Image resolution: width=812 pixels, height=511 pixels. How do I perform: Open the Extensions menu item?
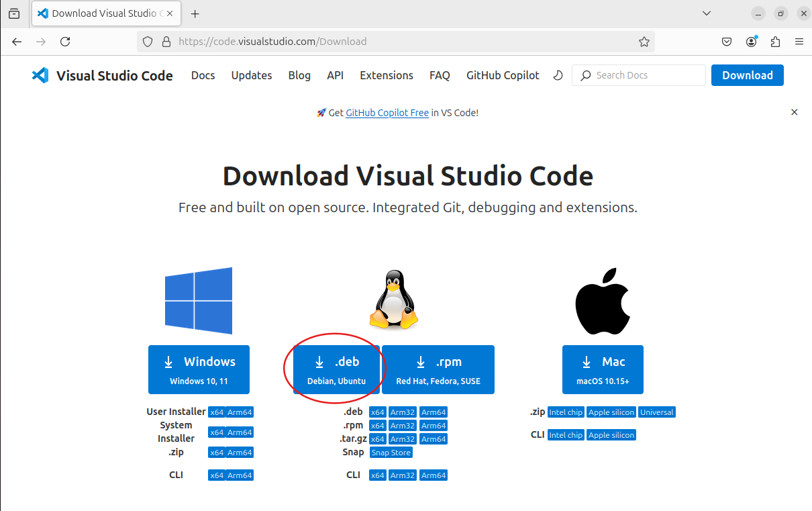click(x=387, y=75)
